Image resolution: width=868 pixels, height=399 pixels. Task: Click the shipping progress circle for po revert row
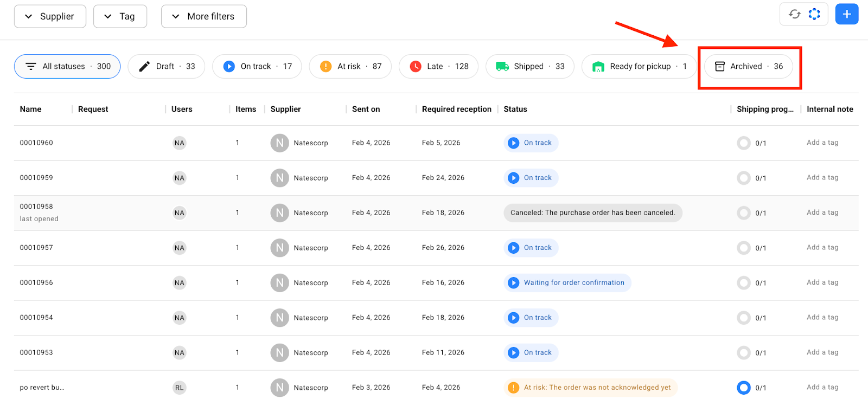click(x=743, y=388)
